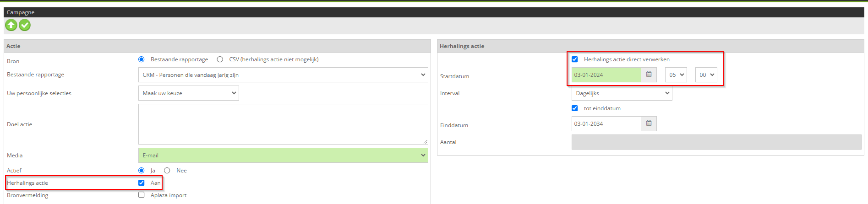Open the Einddatum calendar picker
Screen dimensions: 868x204
(x=649, y=123)
